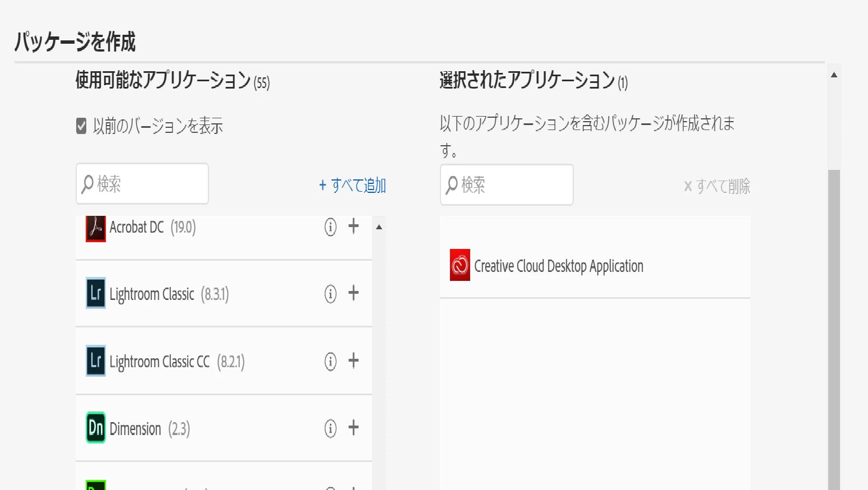Focus the available applications search field
The width and height of the screenshot is (868, 490).
142,184
